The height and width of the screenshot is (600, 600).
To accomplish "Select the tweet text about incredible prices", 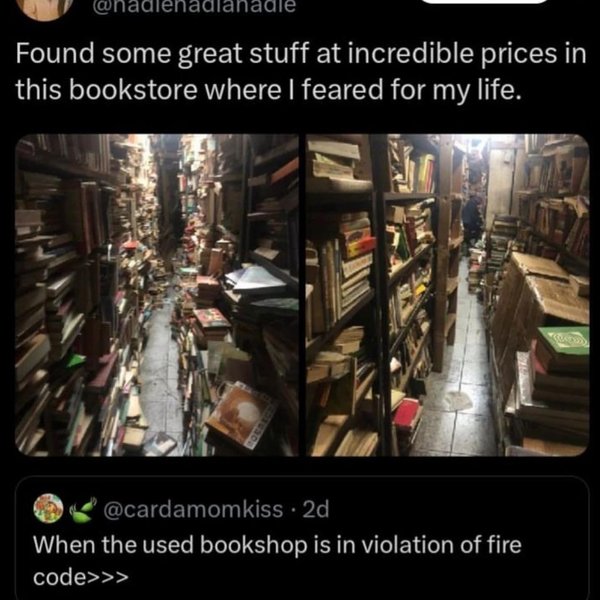I will (301, 71).
